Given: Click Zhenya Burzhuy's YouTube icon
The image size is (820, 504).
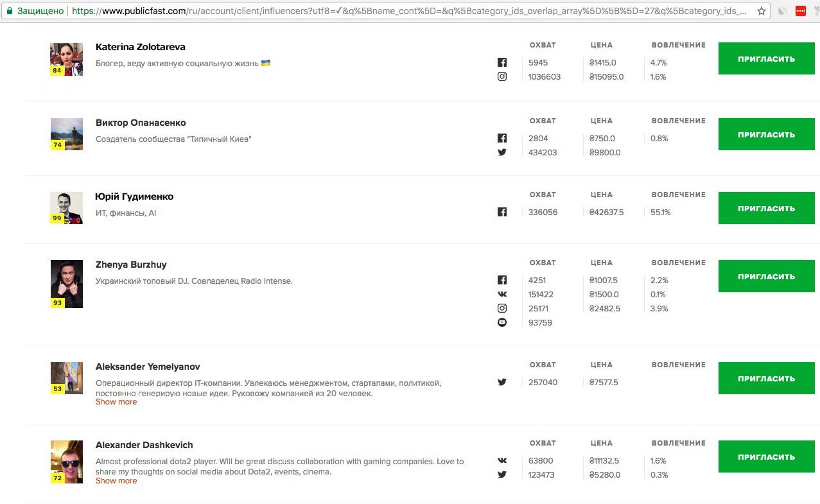Looking at the screenshot, I should (x=502, y=322).
